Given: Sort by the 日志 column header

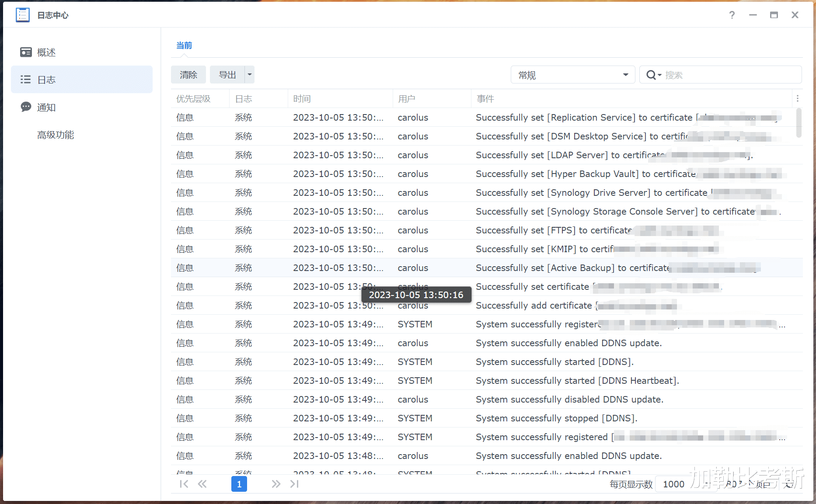Looking at the screenshot, I should point(258,99).
